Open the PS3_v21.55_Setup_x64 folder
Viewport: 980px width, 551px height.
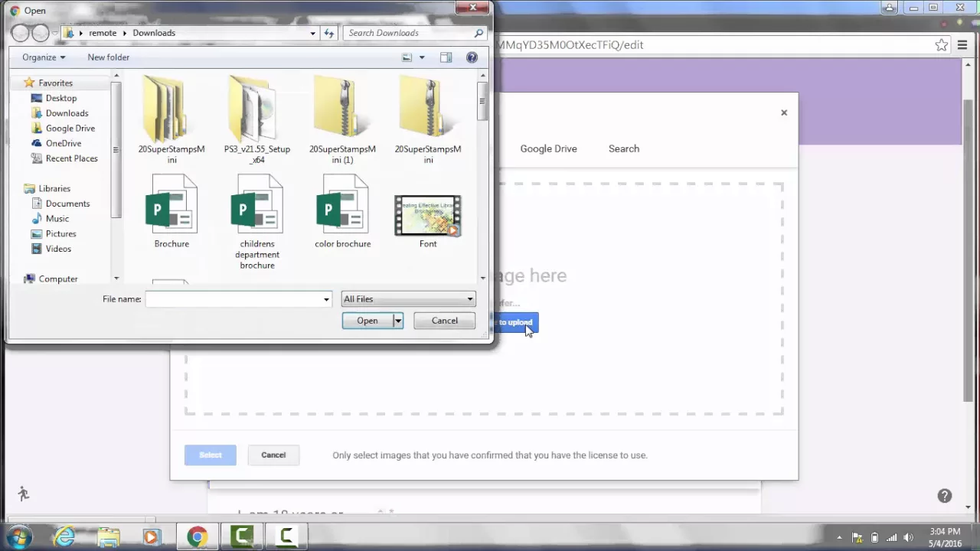point(257,119)
